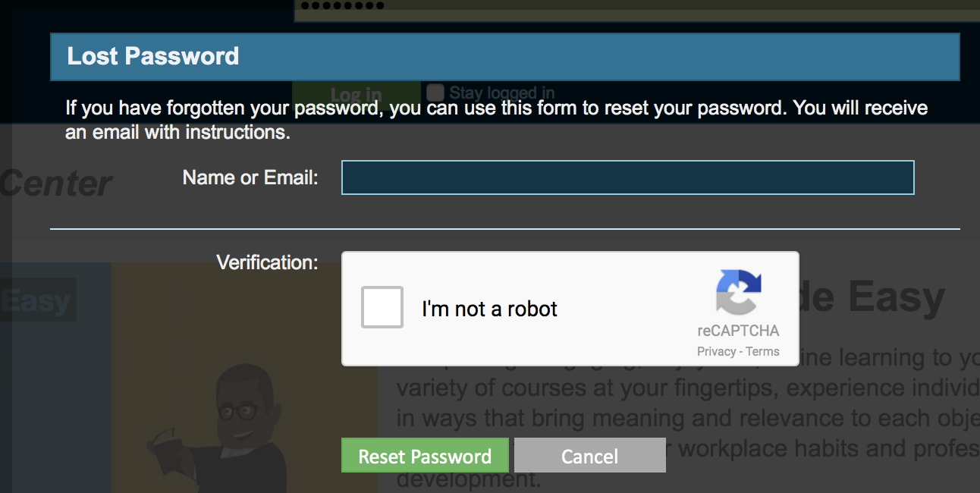Click the reCAPTCHA text under the logo
This screenshot has height=493, width=980.
coord(738,331)
